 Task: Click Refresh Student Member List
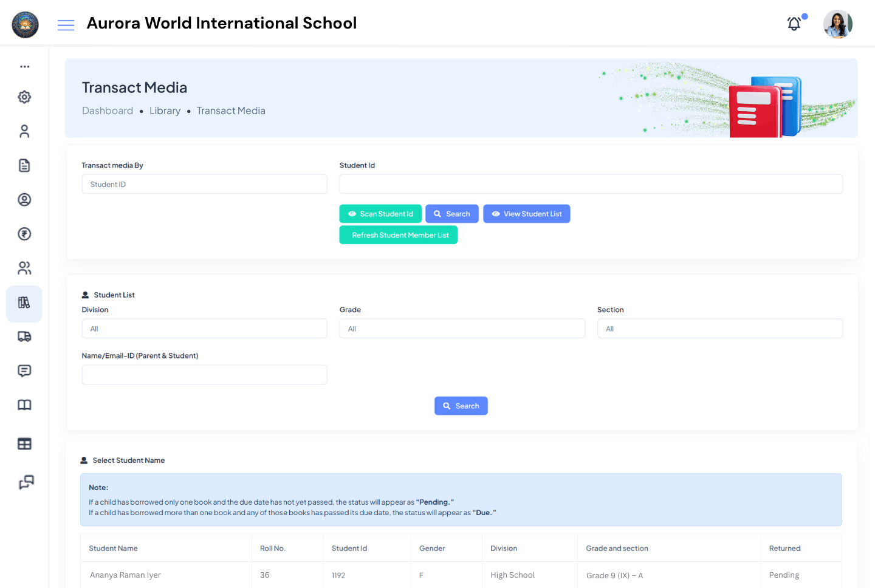(399, 234)
